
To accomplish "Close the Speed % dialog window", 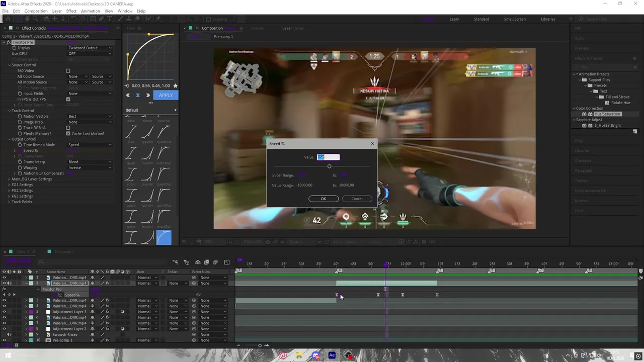I will [x=372, y=144].
